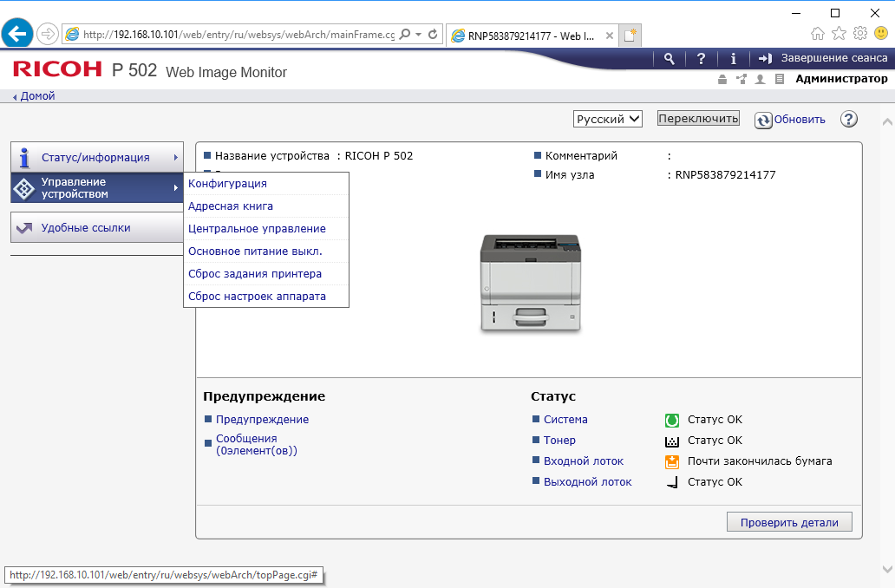
Task: Expand the Статус/информация sidebar menu
Action: pos(97,158)
